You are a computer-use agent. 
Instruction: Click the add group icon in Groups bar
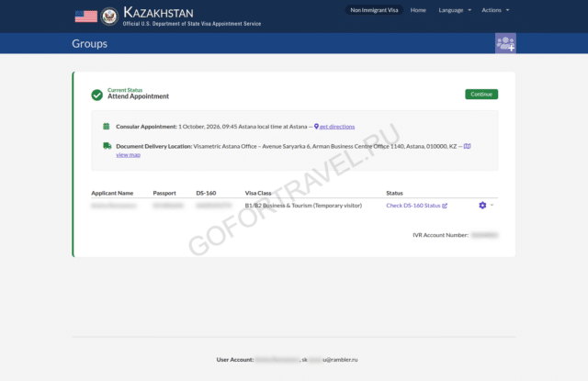(505, 43)
